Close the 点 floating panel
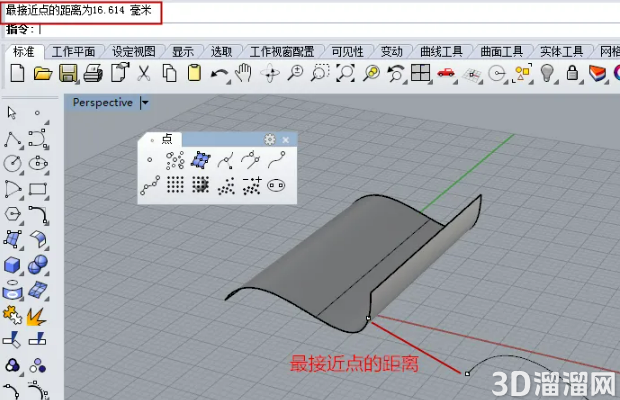This screenshot has height=400, width=620. (x=286, y=140)
